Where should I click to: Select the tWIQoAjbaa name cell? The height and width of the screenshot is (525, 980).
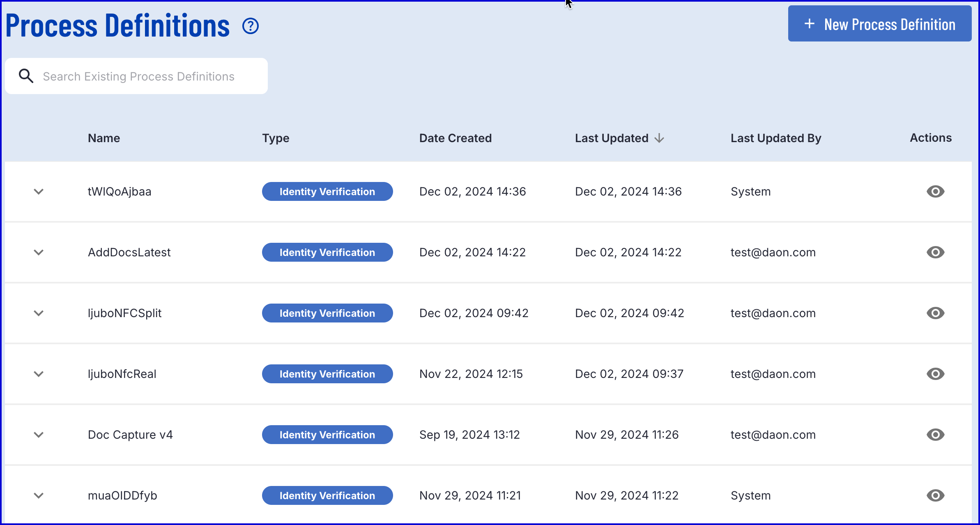(x=120, y=191)
